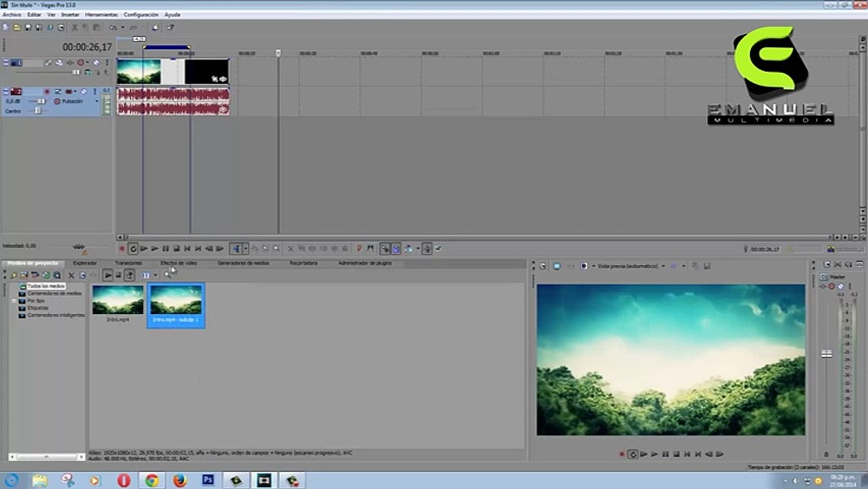Open the Herramientas menu
The width and height of the screenshot is (868, 489).
pos(101,14)
